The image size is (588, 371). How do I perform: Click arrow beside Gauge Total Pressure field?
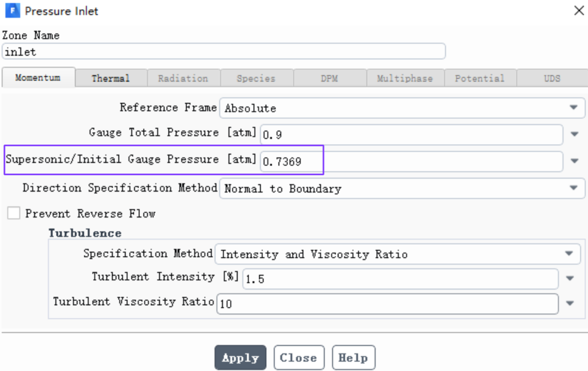click(574, 134)
